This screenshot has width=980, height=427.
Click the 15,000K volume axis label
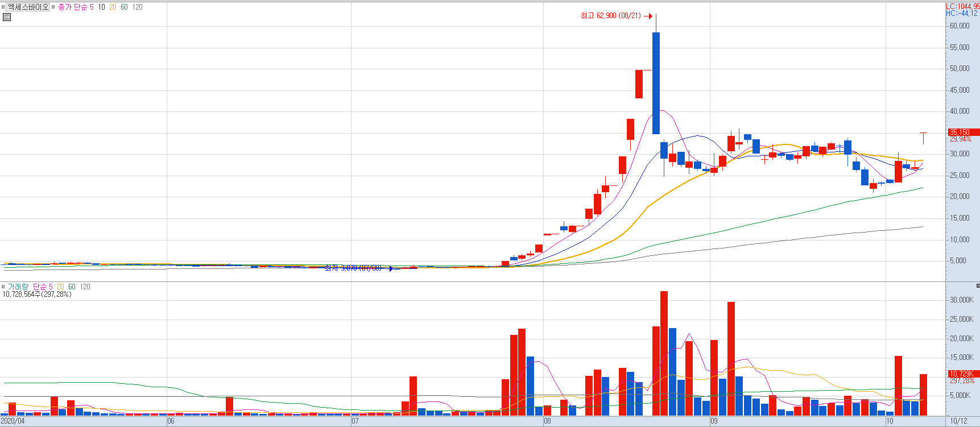click(962, 357)
